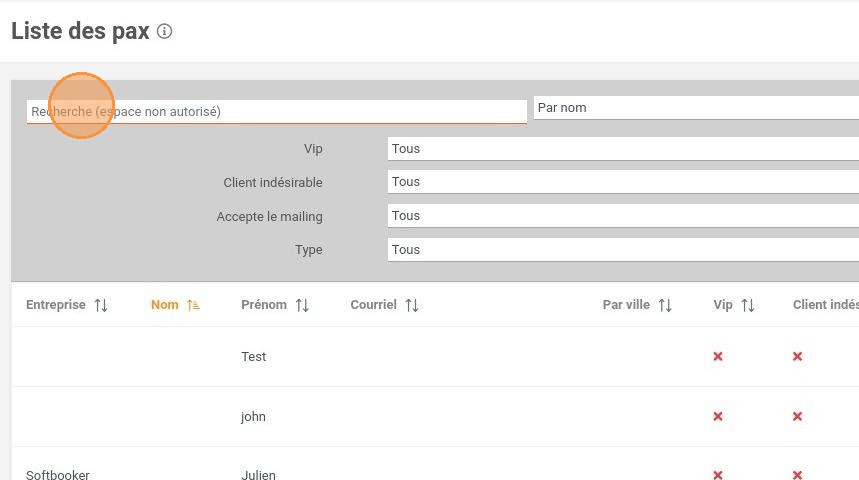Screen dimensions: 859x480
Task: Click Vip red cross in john row
Action: 718,416
